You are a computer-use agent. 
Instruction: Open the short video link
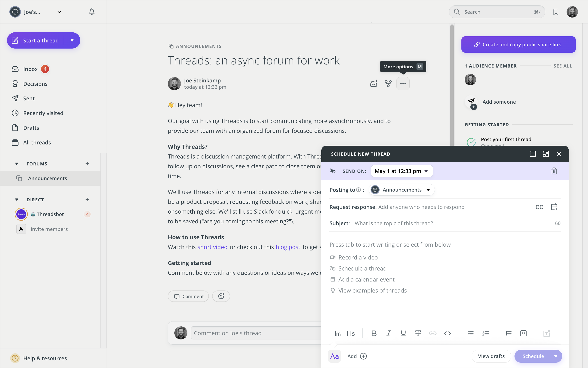pos(212,247)
